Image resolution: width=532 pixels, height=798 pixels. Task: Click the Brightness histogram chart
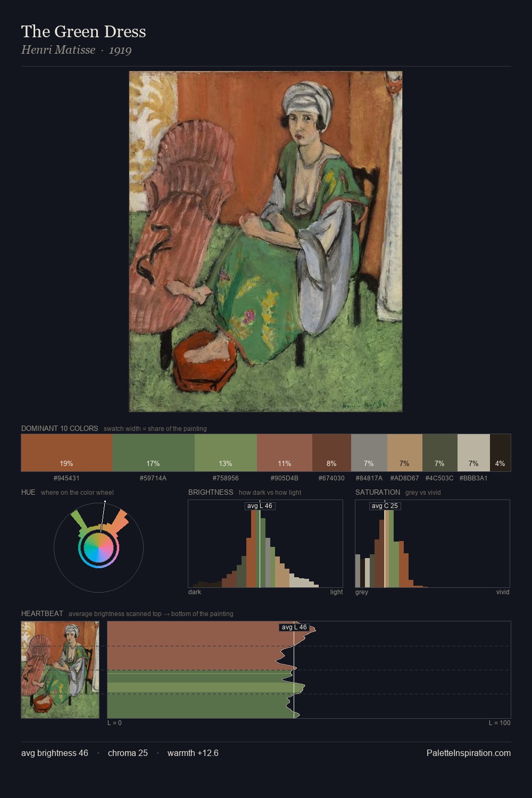(x=265, y=544)
